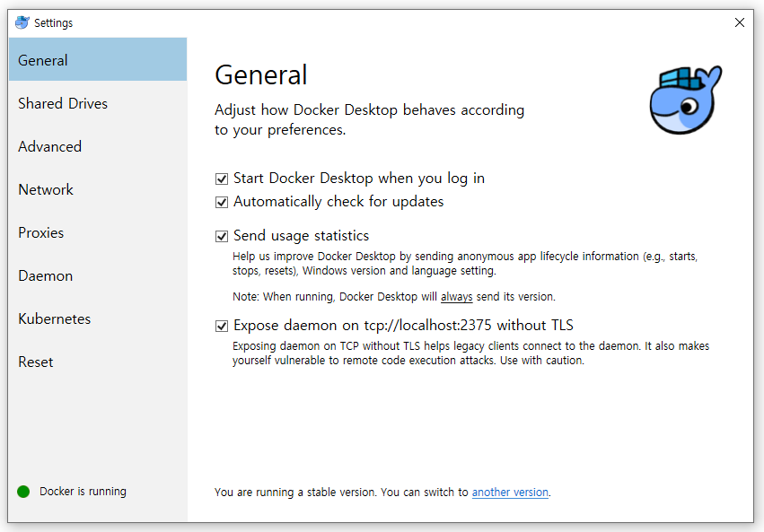The height and width of the screenshot is (532, 764).
Task: Click the 'Exposing daemon on TCP without TLS' warning
Action: pyautogui.click(x=470, y=353)
